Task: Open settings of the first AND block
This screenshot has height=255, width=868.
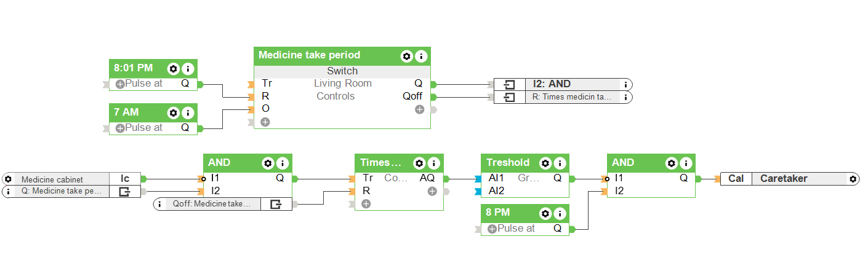Action: tap(268, 163)
